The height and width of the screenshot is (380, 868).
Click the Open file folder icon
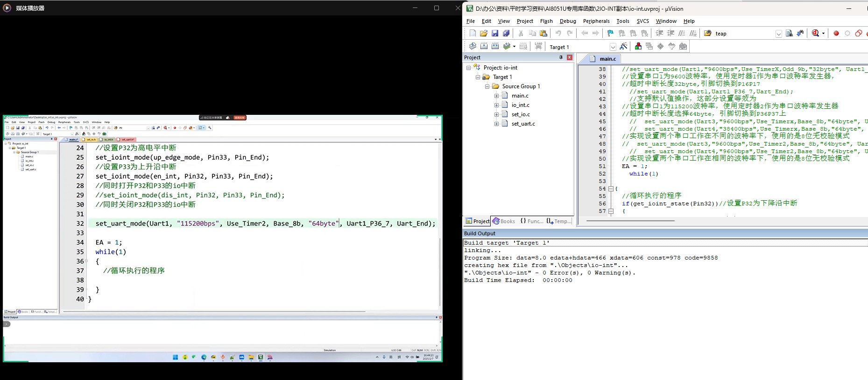484,33
